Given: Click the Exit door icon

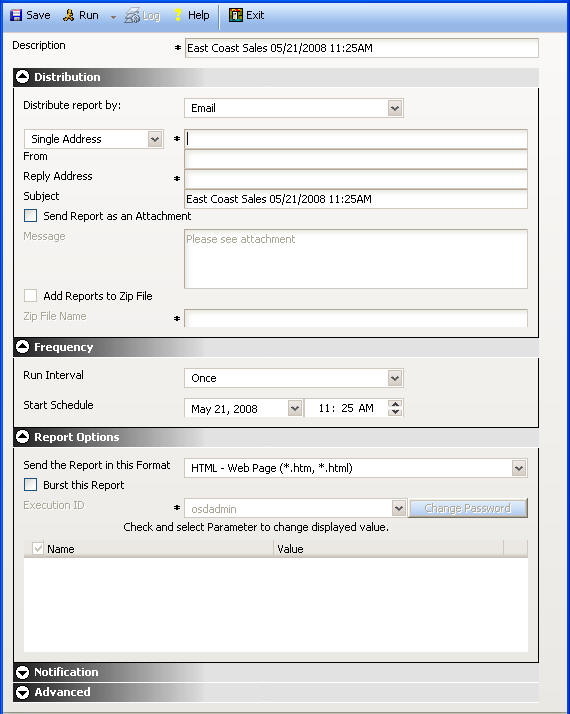Looking at the screenshot, I should click(235, 15).
